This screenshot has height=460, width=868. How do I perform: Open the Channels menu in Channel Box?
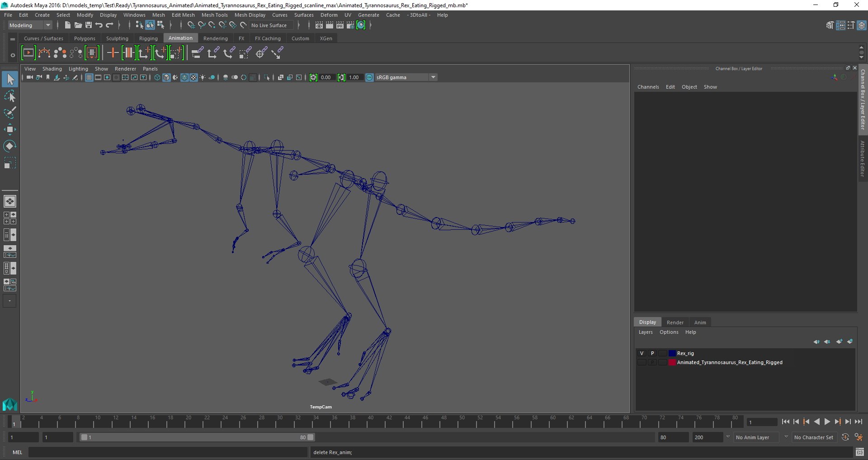[x=648, y=87]
